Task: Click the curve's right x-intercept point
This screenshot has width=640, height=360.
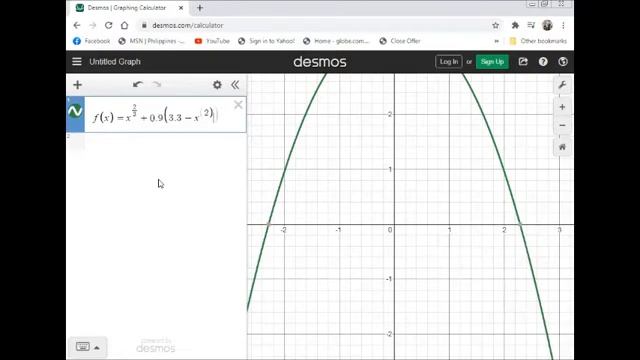Action: (x=520, y=224)
